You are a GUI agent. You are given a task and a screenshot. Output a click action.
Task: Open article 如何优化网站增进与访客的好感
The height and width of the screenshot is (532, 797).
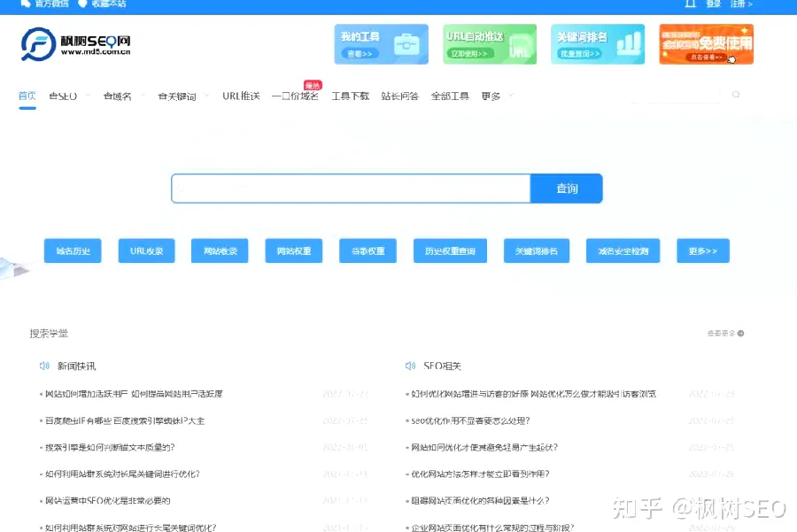534,394
